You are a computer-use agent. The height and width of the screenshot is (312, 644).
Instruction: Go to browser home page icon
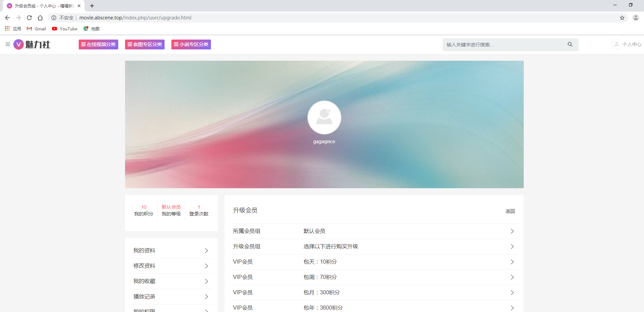click(x=40, y=18)
